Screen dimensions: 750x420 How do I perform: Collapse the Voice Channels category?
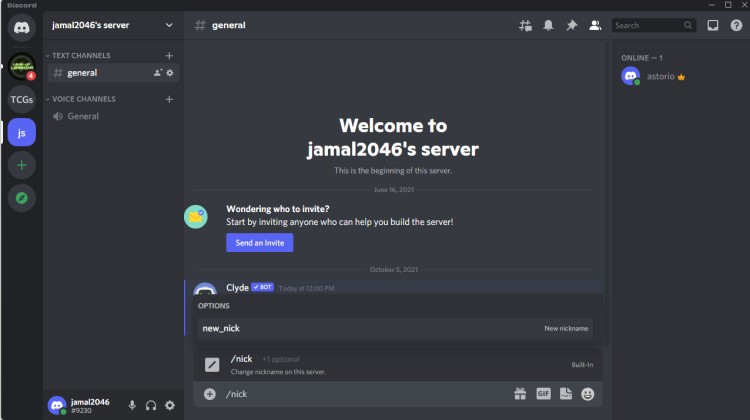pos(81,99)
